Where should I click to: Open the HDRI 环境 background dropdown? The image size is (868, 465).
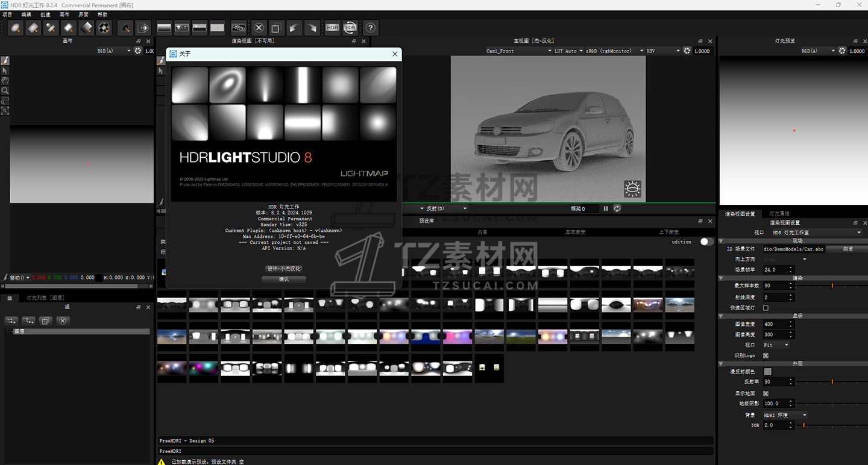coord(785,415)
